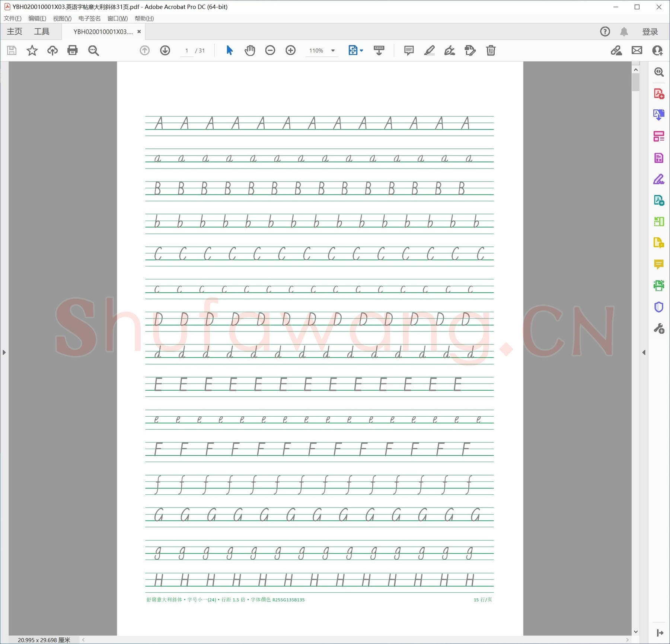Click horizontal scrollbar left arrow

coord(83,640)
